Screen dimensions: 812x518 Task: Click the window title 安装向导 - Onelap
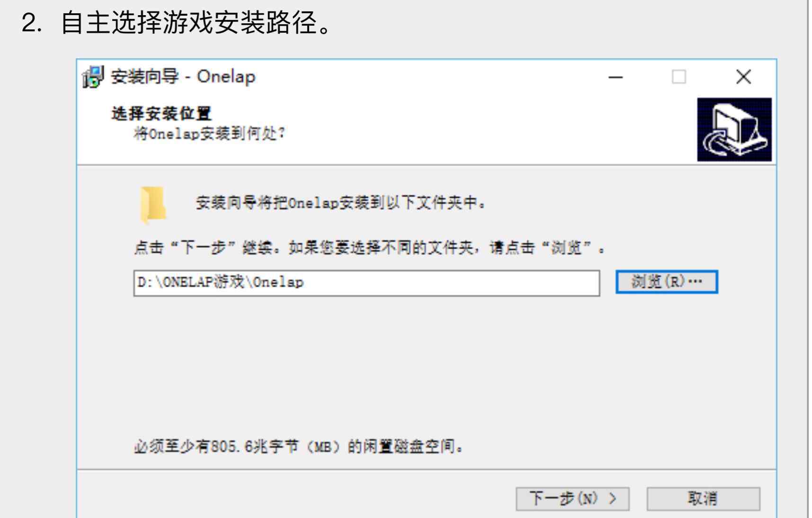coord(183,76)
